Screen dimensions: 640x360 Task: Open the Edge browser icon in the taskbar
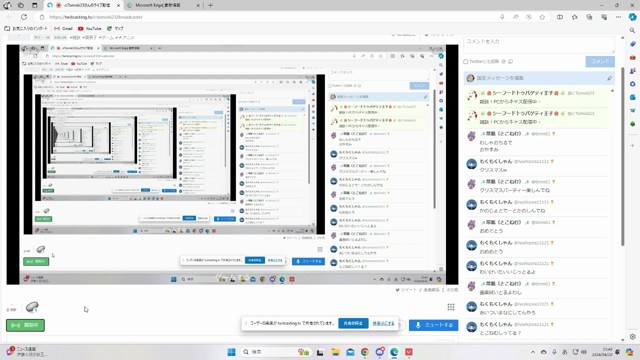tap(394, 352)
